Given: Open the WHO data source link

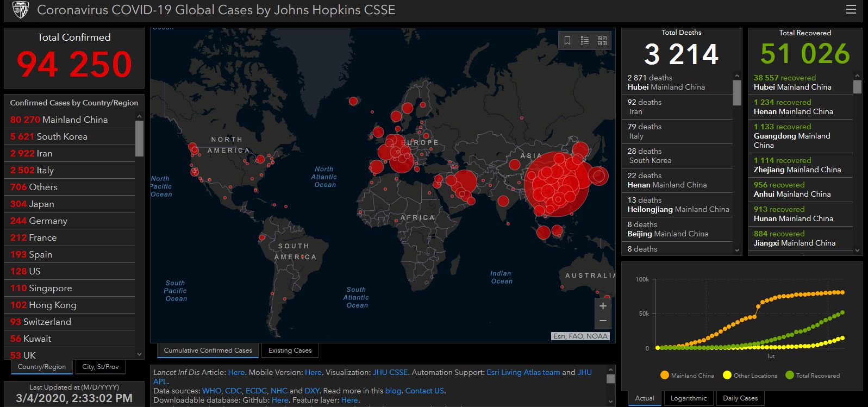Looking at the screenshot, I should pos(212,391).
